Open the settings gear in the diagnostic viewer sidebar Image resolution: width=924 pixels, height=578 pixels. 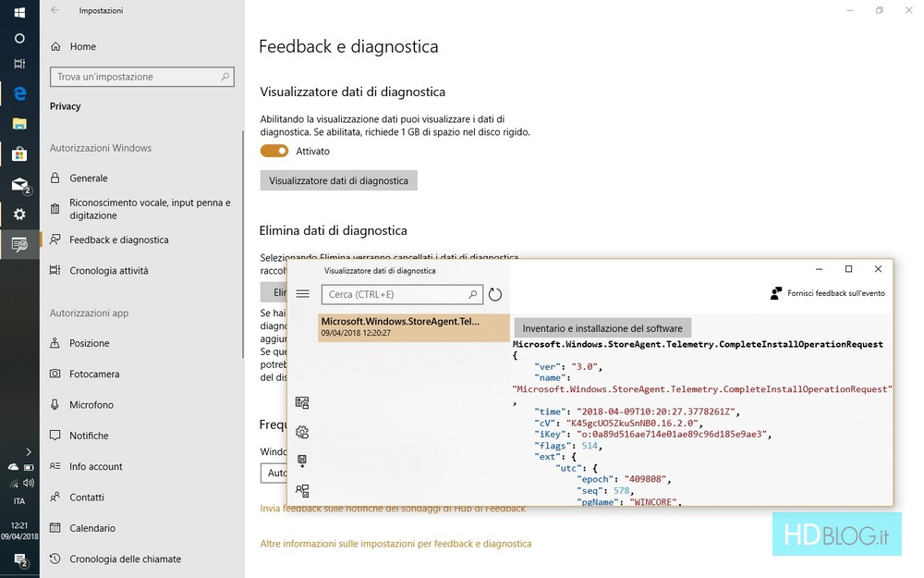pyautogui.click(x=302, y=432)
